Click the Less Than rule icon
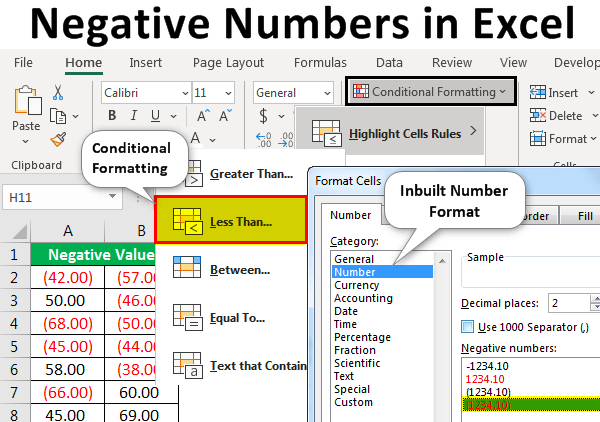Image resolution: width=600 pixels, height=422 pixels. click(187, 221)
